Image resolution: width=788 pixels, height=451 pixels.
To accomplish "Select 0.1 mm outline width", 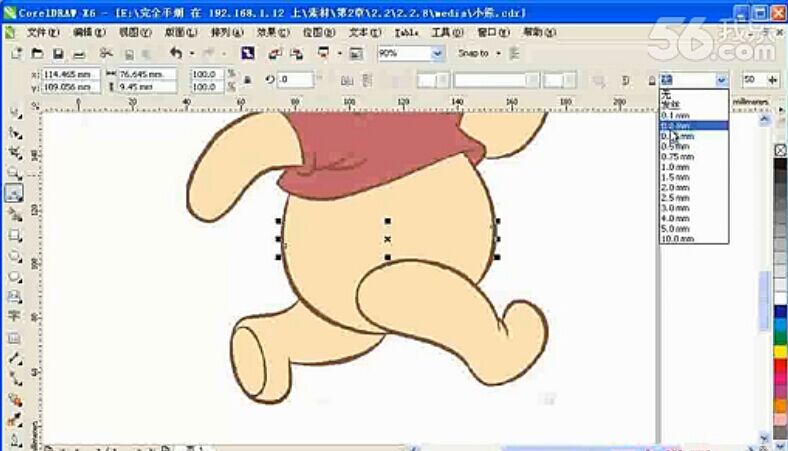I will 694,115.
